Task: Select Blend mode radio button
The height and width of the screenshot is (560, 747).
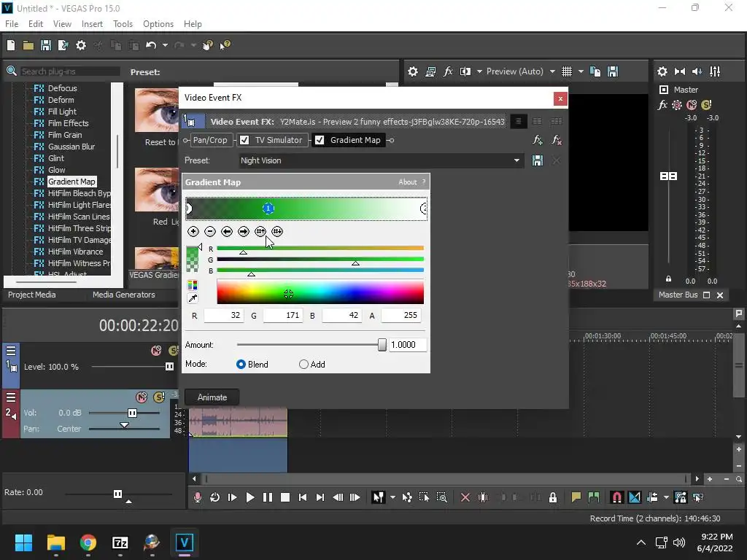Action: click(x=241, y=365)
